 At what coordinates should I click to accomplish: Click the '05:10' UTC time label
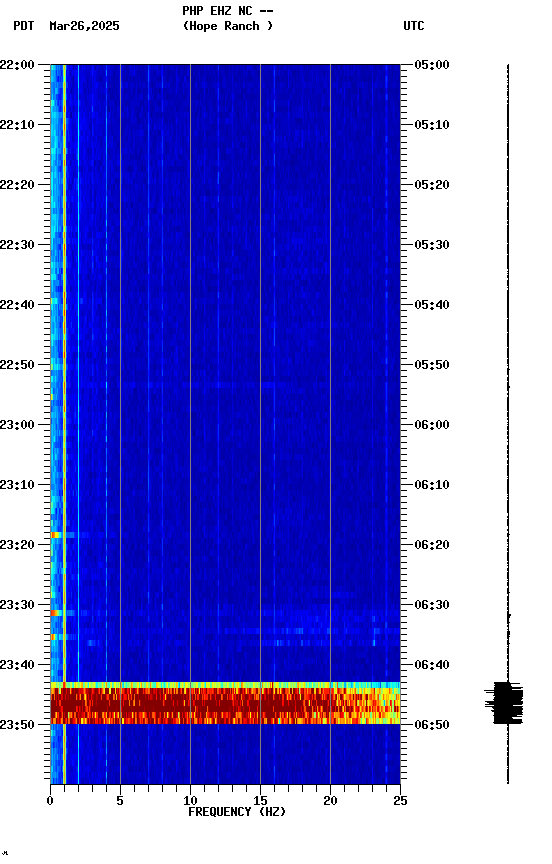(x=432, y=125)
